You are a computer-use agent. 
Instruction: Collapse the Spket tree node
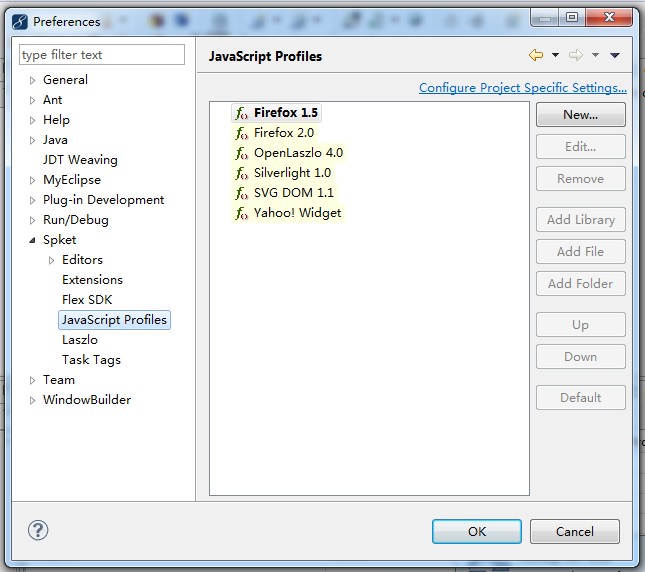(x=32, y=241)
